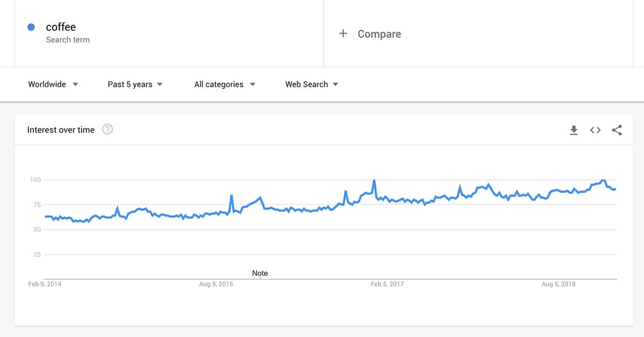
Task: Select the coffee search term card
Action: tap(62, 26)
